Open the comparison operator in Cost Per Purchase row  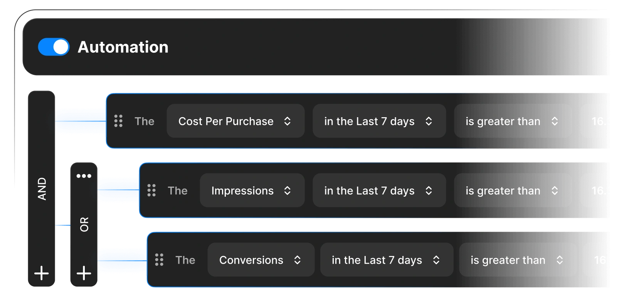[x=512, y=121]
